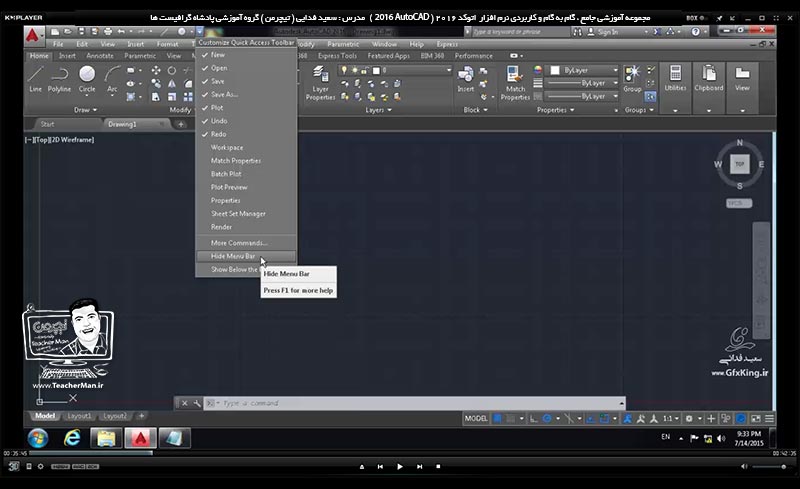
Task: Click the TOP face of ViewCube
Action: (x=740, y=164)
